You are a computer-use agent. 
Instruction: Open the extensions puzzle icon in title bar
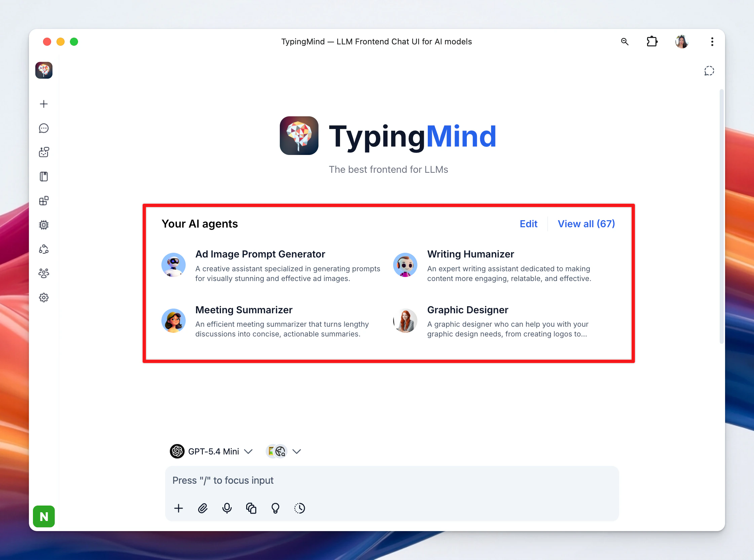coord(652,42)
